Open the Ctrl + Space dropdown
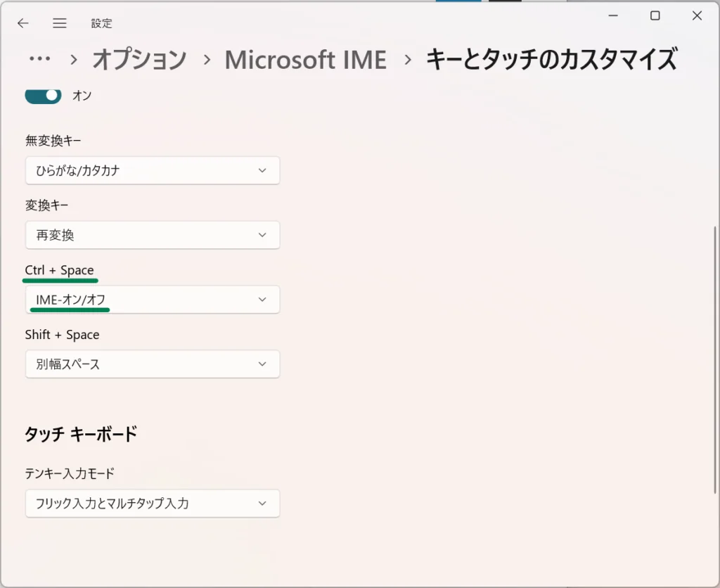Viewport: 720px width, 588px height. [153, 300]
